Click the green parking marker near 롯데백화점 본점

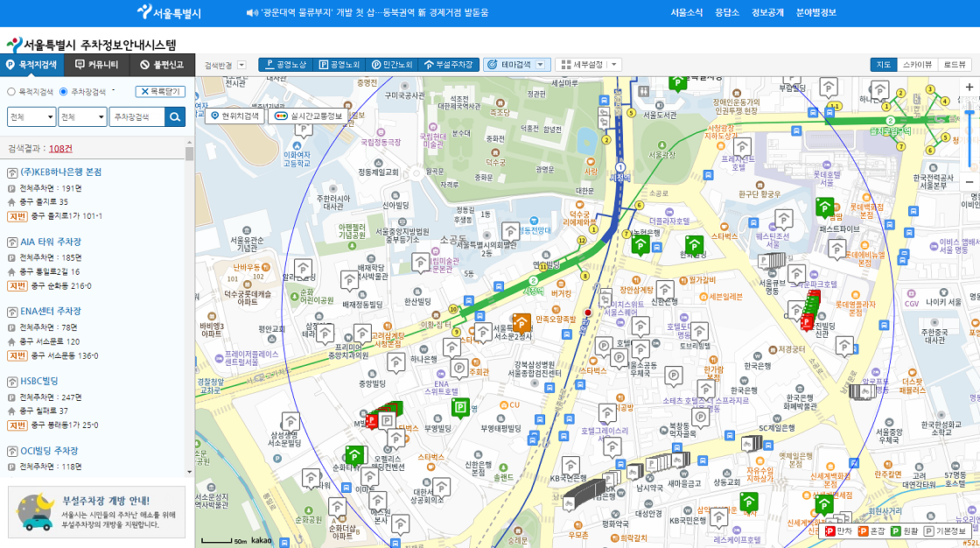pos(825,207)
